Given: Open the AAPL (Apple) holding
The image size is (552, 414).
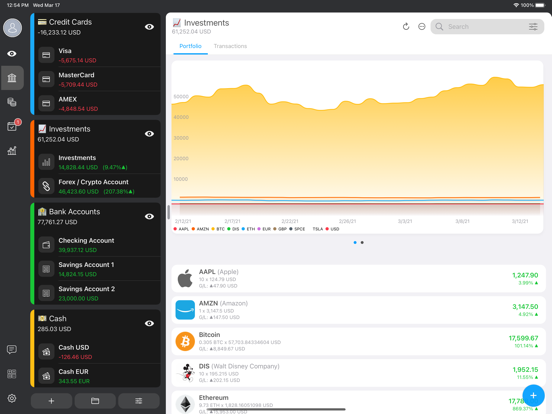Looking at the screenshot, I should (358, 278).
